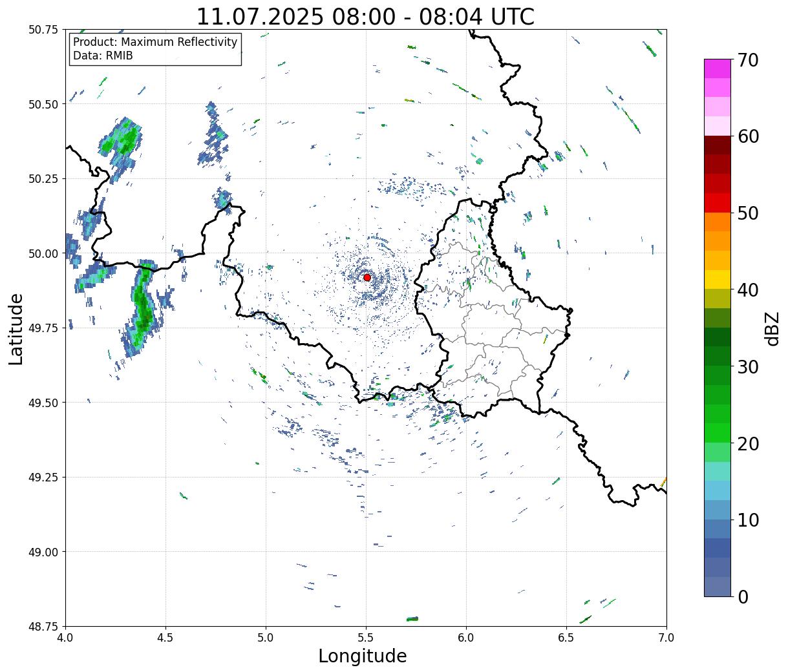
Task: Click the 'Data: RMIB' text
Action: pyautogui.click(x=103, y=56)
